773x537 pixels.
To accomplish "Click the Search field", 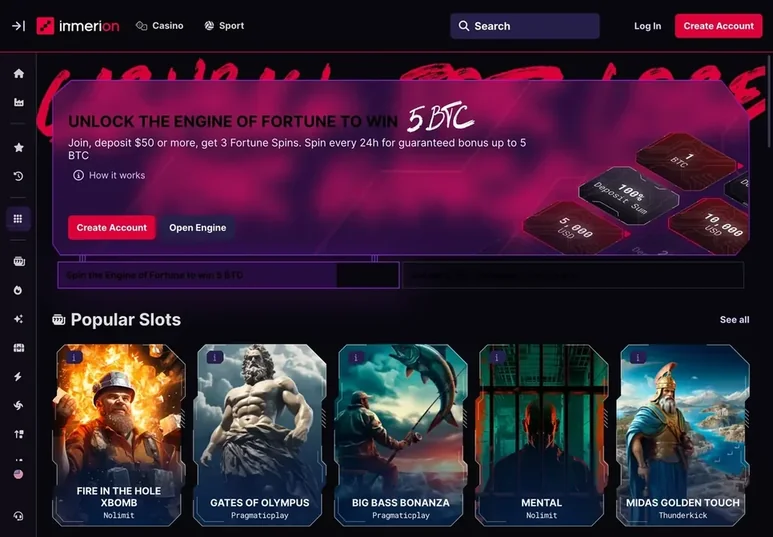I will tap(525, 26).
